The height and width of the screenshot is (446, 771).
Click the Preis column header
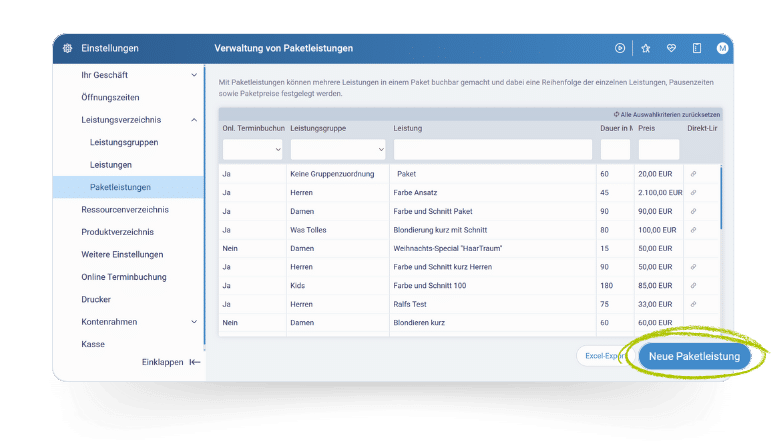[647, 128]
